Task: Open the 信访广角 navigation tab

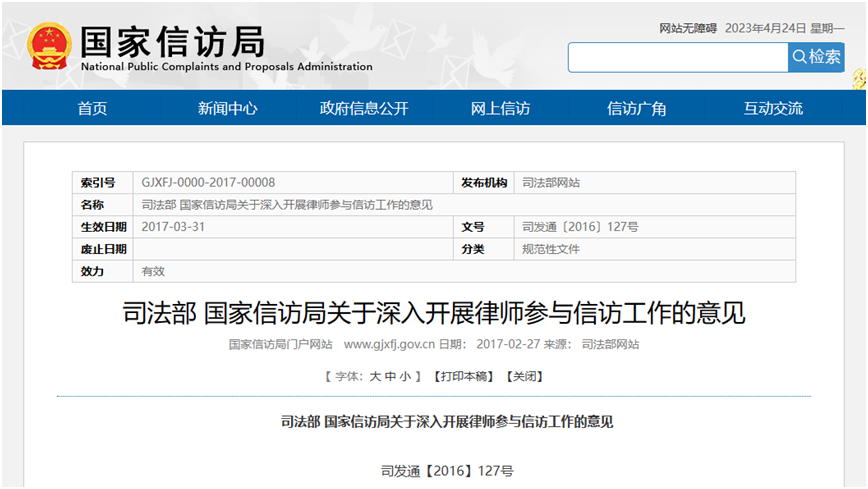Action: pyautogui.click(x=637, y=108)
